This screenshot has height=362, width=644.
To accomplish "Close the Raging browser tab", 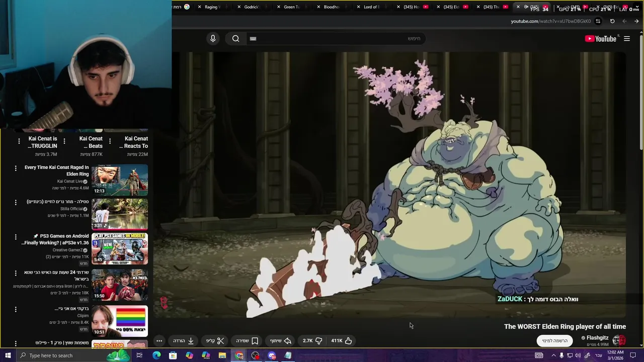I will (x=200, y=7).
